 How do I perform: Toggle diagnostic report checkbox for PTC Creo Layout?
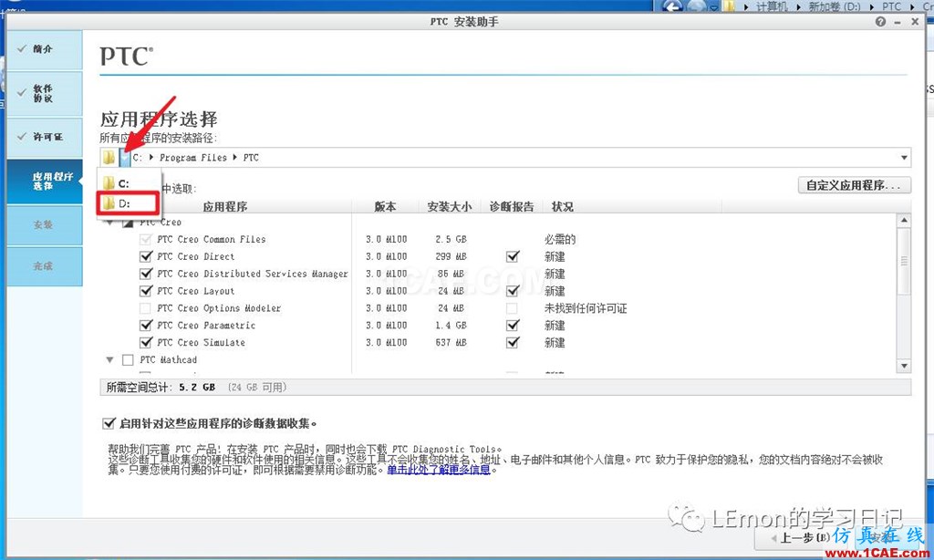click(513, 291)
